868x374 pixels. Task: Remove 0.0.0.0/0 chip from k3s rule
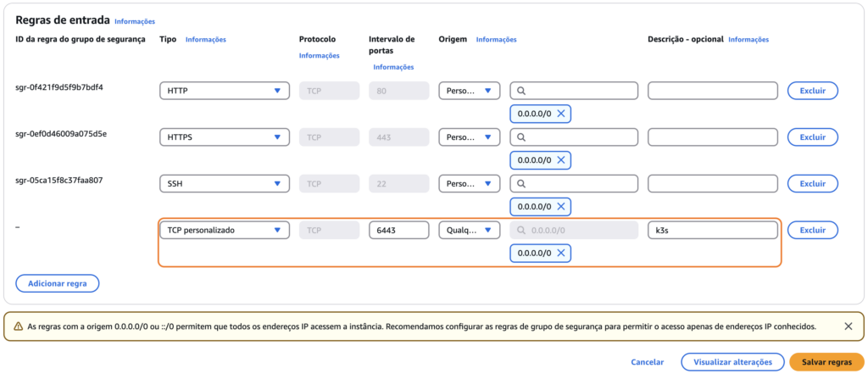[561, 254]
